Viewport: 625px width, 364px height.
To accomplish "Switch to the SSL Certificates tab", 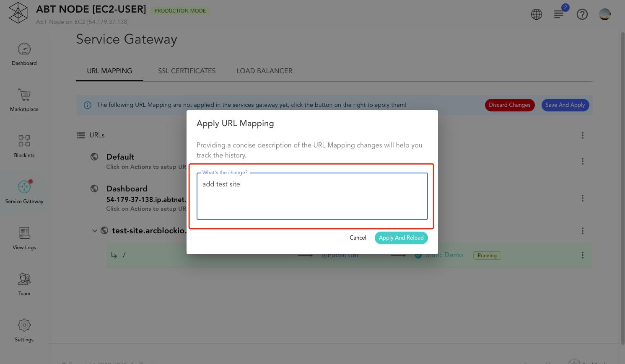I will pos(187,71).
